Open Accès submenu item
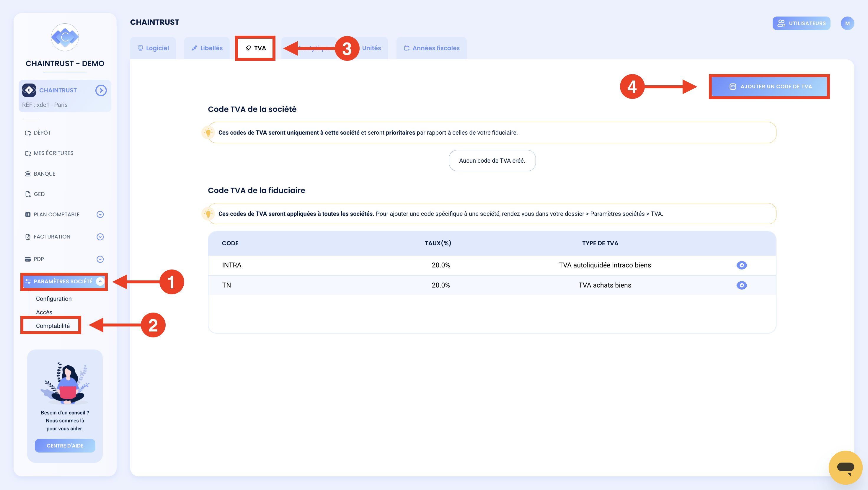This screenshot has width=868, height=490. point(44,312)
